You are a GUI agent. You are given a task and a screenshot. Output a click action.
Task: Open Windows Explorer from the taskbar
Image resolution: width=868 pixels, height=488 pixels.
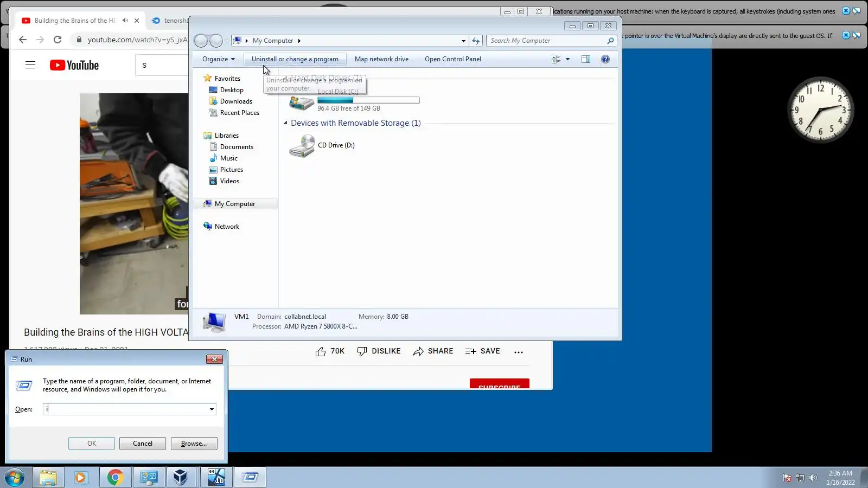[48, 478]
